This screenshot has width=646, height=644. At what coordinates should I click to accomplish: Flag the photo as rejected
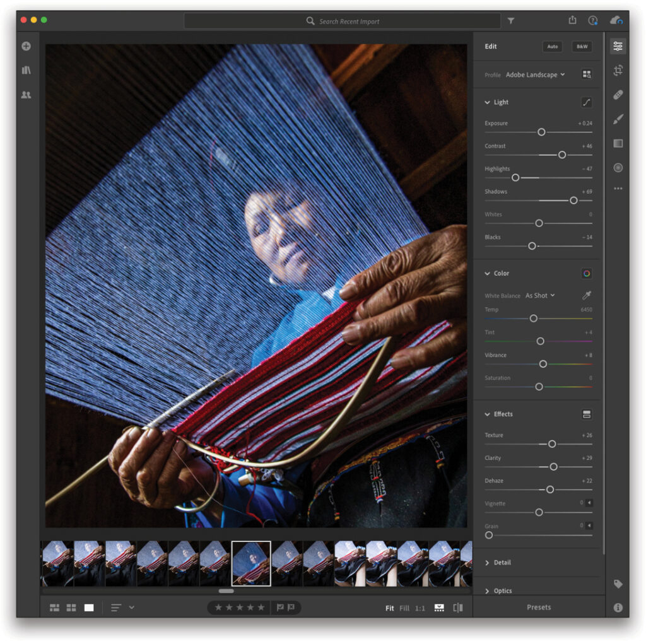291,607
